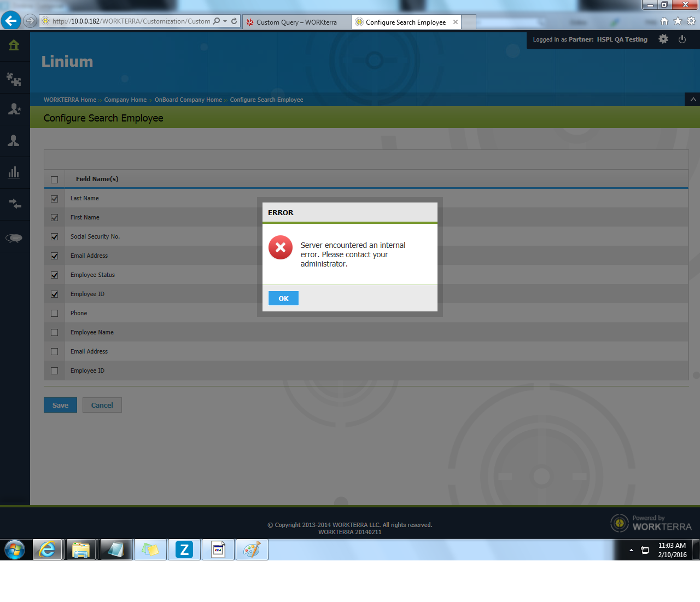Expand the address bar search dropdown arrow

pos(225,21)
